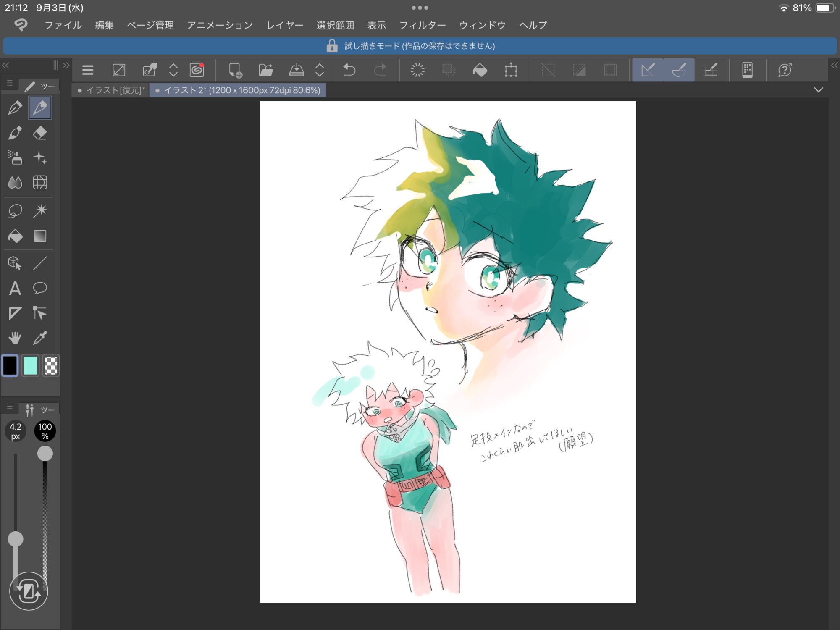This screenshot has width=840, height=630.
Task: Expand the canvas tab list chevron
Action: 818,90
